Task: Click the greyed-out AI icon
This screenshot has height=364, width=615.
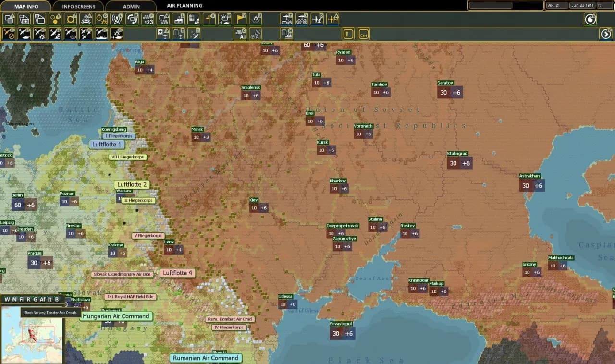Action: (x=255, y=34)
